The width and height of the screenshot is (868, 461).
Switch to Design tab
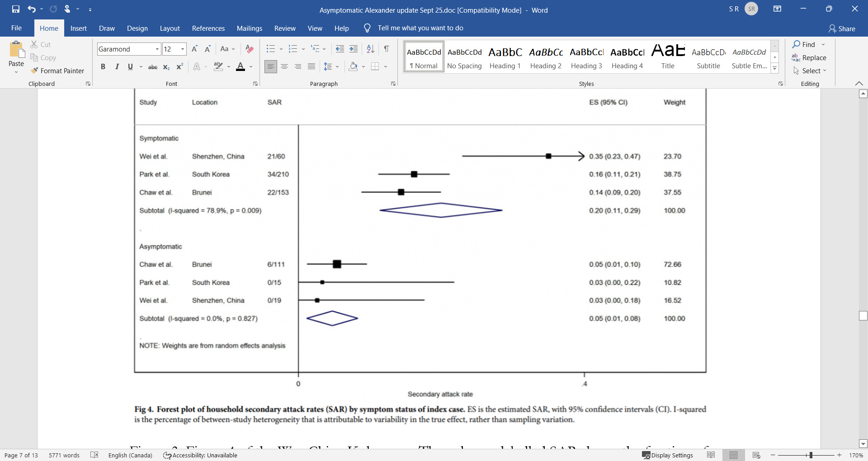click(x=137, y=28)
